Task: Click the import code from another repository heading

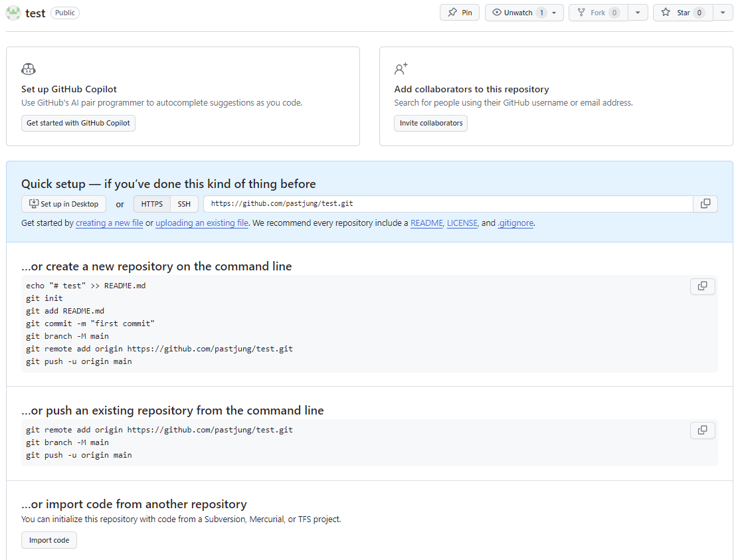Action: (134, 504)
